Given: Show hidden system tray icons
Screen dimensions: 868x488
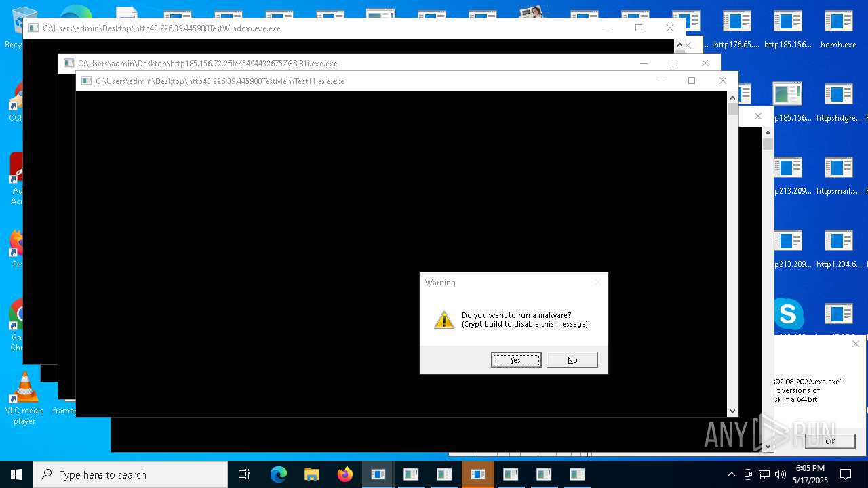Looking at the screenshot, I should click(x=731, y=474).
